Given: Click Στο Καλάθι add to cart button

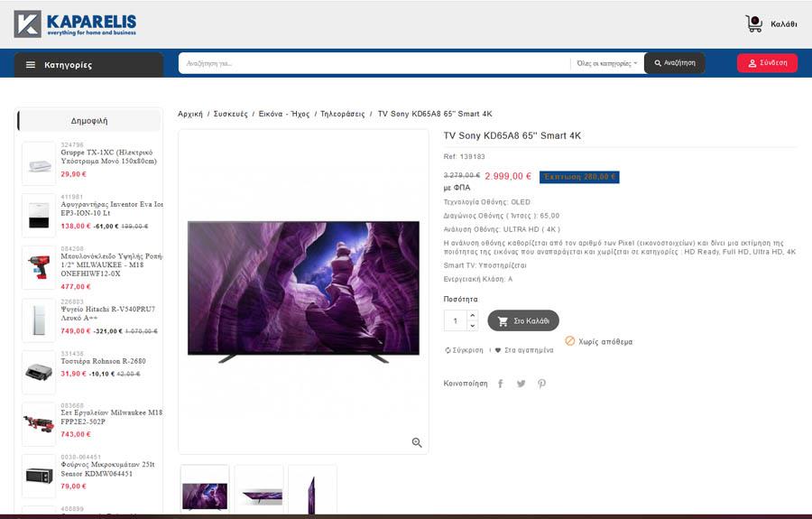Looking at the screenshot, I should (523, 320).
